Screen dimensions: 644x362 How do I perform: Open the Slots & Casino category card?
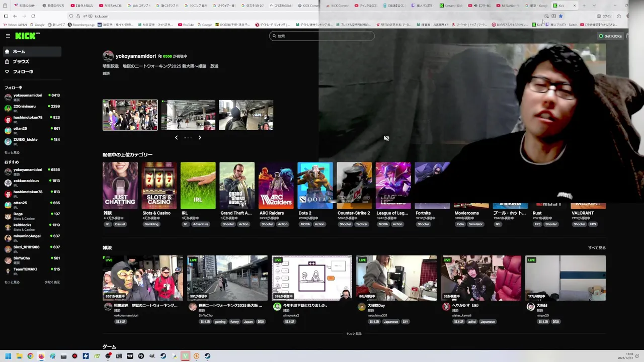coord(159,186)
